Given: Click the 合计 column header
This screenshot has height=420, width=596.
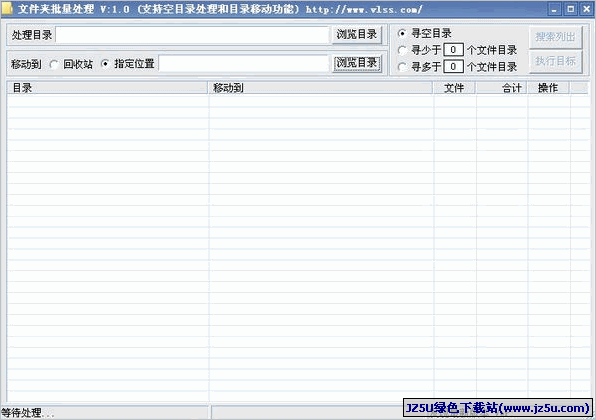Looking at the screenshot, I should point(501,88).
